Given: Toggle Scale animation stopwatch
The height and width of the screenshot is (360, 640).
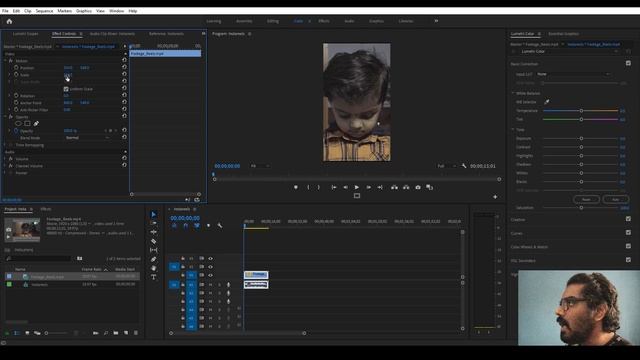Looking at the screenshot, I should (x=16, y=75).
